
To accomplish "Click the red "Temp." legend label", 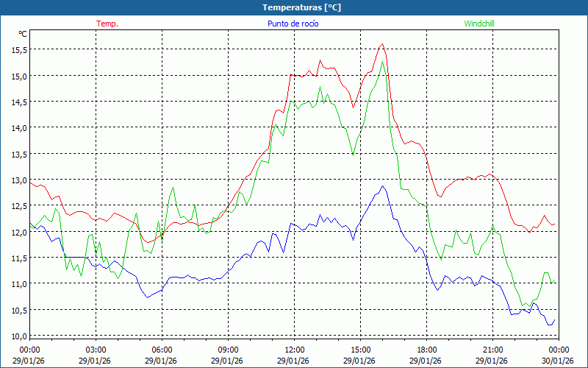I will [x=107, y=24].
